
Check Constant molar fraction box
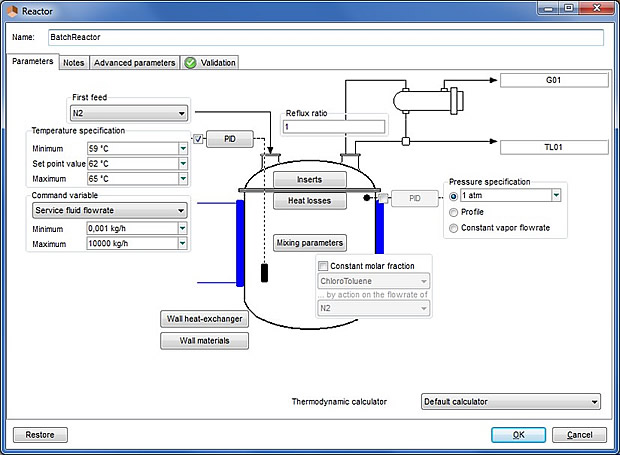[x=323, y=266]
